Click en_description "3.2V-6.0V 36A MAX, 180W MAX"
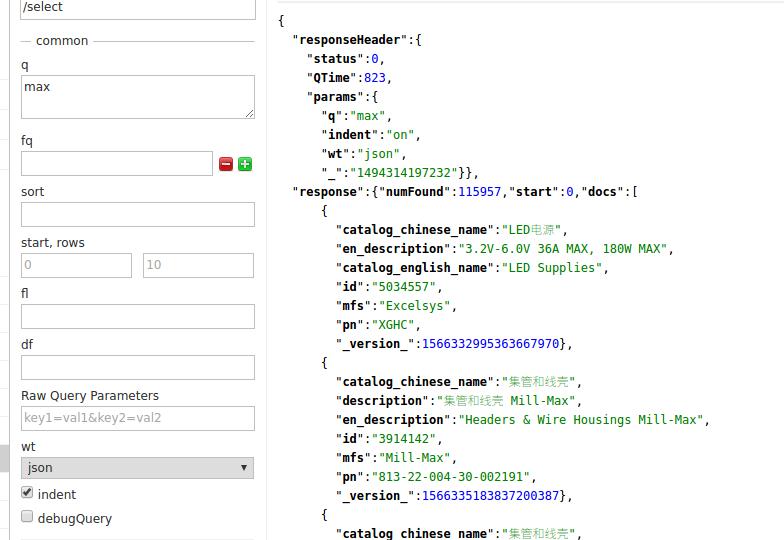 coord(563,249)
